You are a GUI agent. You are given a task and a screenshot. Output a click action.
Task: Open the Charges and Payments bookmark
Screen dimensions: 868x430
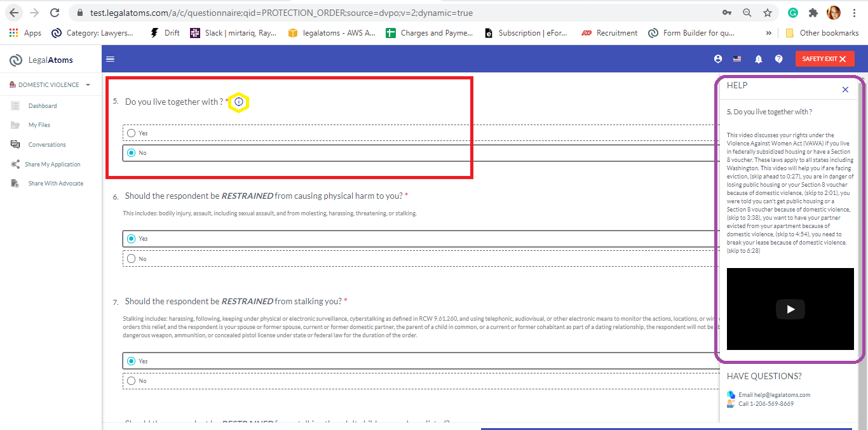click(430, 33)
